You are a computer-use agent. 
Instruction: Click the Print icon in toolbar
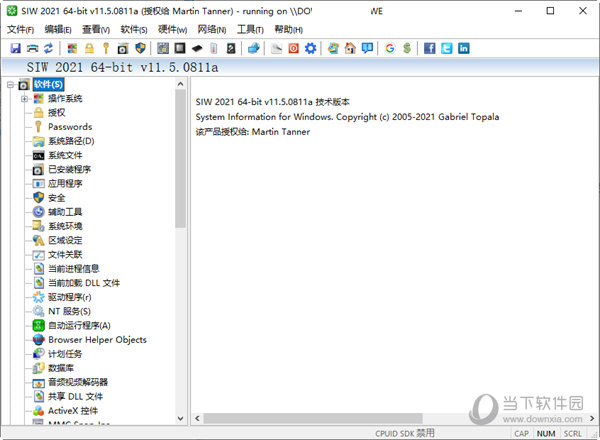coord(33,48)
